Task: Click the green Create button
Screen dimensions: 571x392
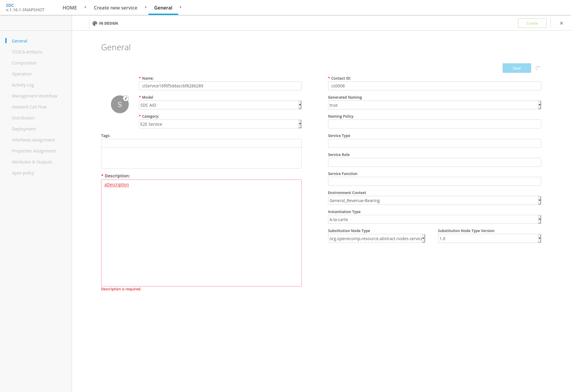Action: (532, 23)
